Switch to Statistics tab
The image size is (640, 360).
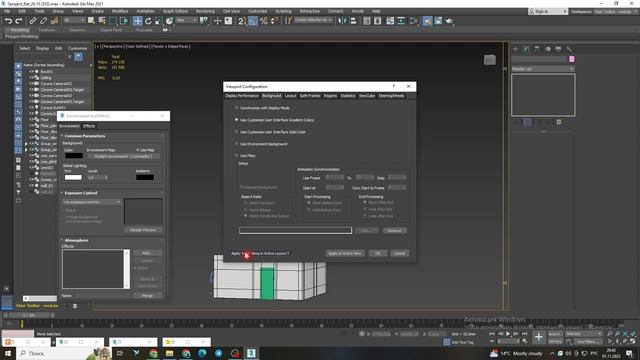348,96
